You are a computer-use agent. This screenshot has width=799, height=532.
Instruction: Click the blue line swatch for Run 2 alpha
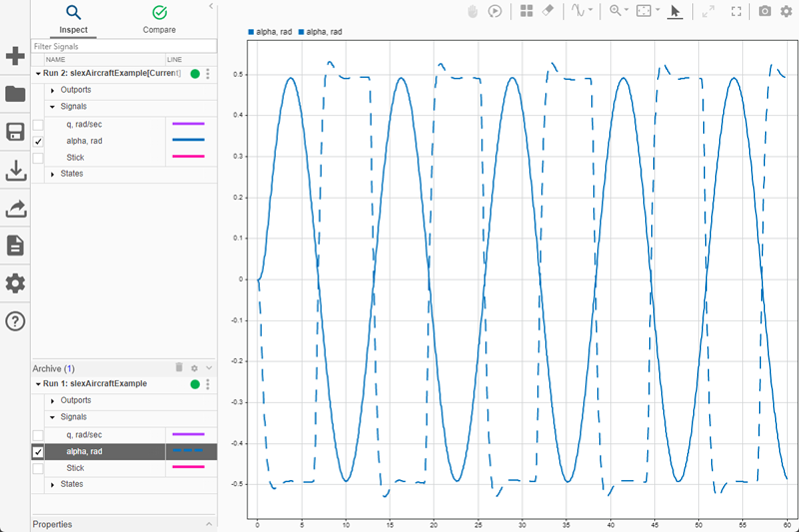[188, 141]
